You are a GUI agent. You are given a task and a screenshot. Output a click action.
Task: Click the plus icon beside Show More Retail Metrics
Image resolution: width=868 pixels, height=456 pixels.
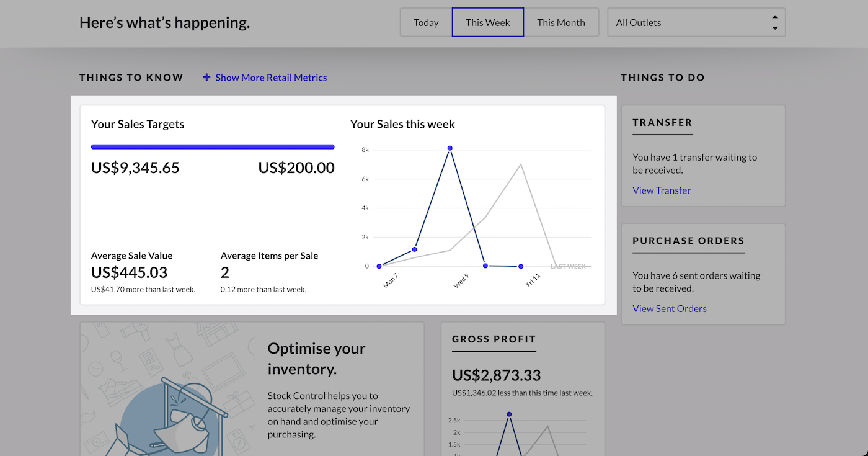(206, 78)
